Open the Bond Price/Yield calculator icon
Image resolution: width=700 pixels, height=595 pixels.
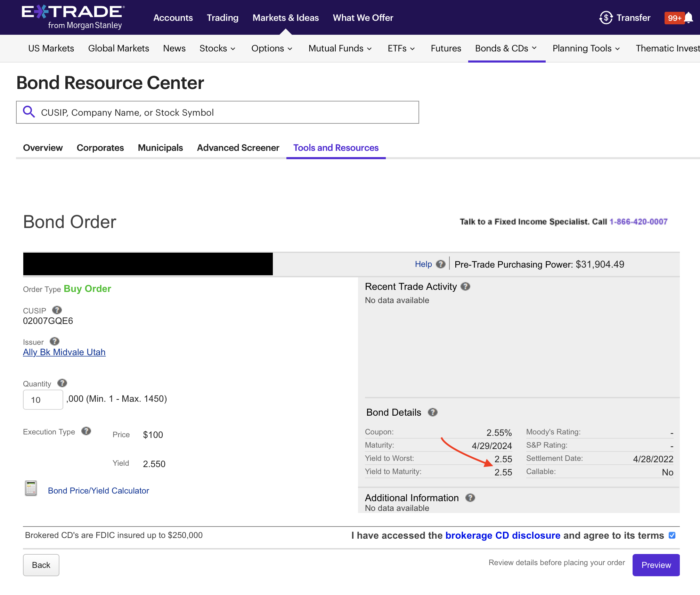coord(31,488)
